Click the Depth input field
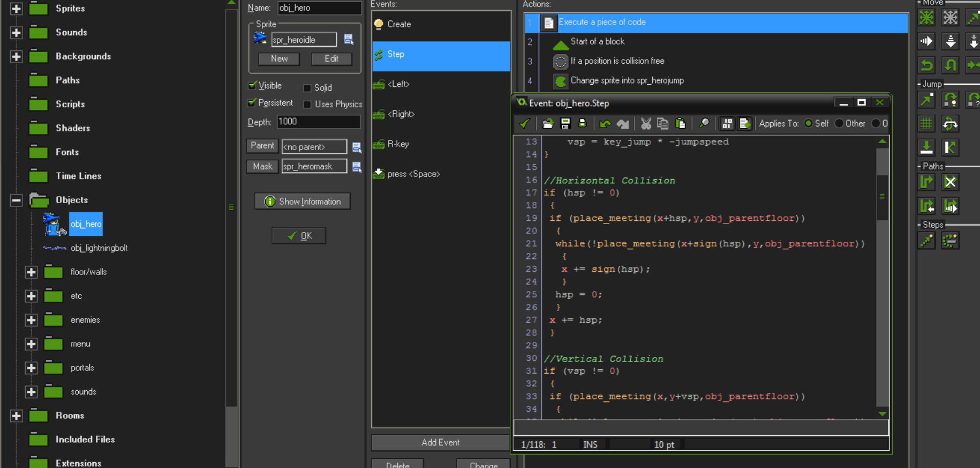980x468 pixels. click(x=318, y=122)
